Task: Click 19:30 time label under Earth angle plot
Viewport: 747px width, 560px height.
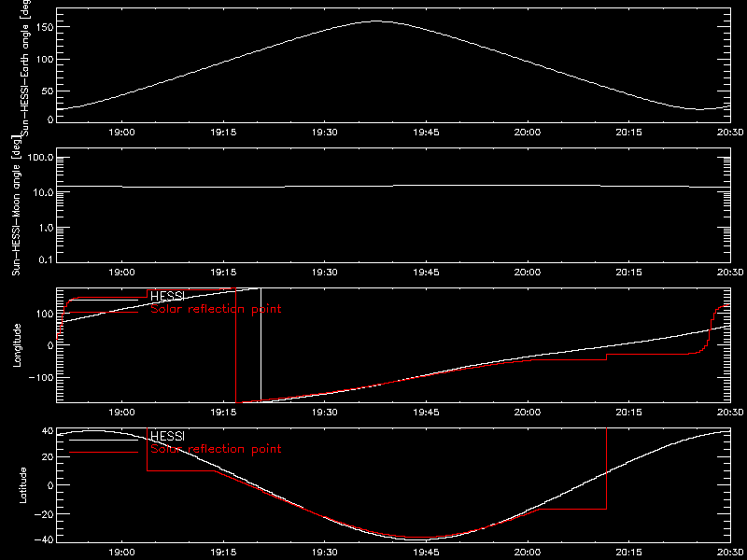Action: pos(325,133)
